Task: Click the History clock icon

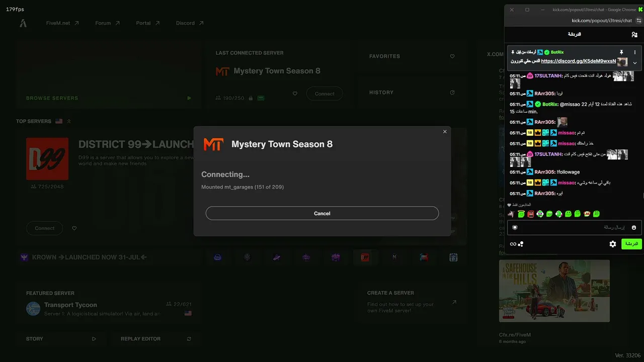Action: (x=452, y=93)
